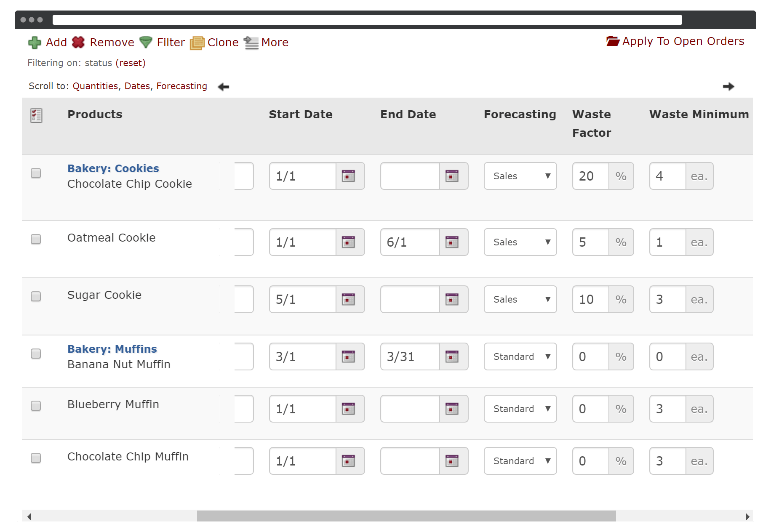The image size is (771, 532).
Task: Select the Blueberry Muffin row checkbox
Action: click(36, 406)
